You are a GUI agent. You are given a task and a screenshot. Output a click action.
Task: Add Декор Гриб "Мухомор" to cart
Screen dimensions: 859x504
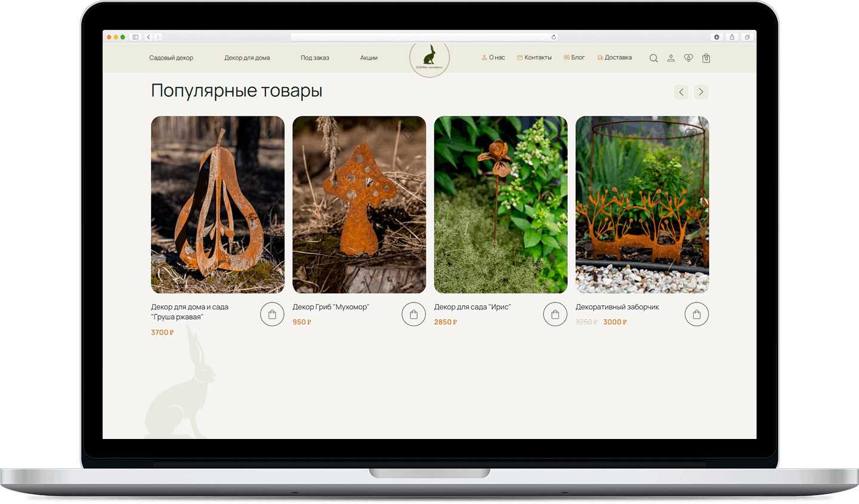tap(413, 314)
